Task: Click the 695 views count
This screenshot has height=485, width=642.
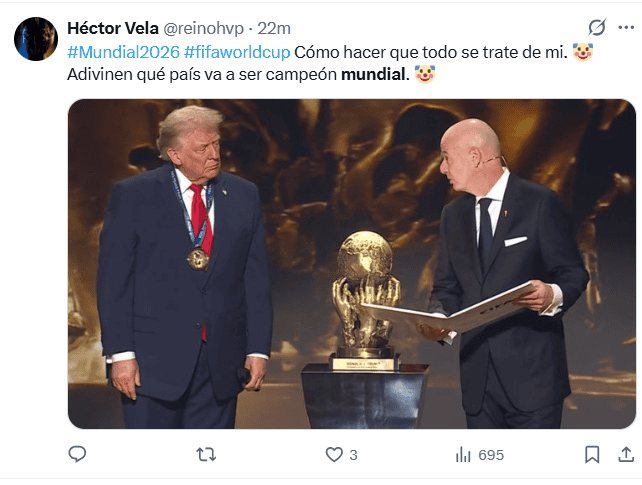Action: tap(491, 455)
